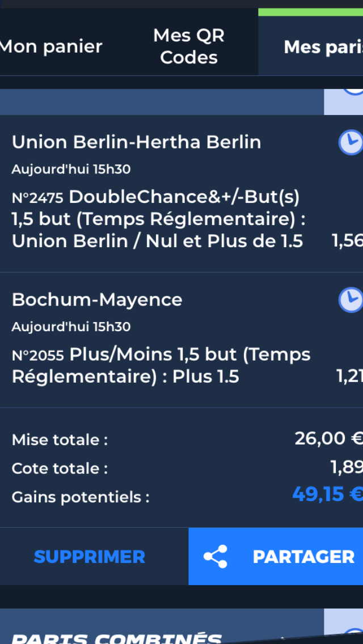Click the clock icon beside Bochum-Mayence

click(x=351, y=300)
